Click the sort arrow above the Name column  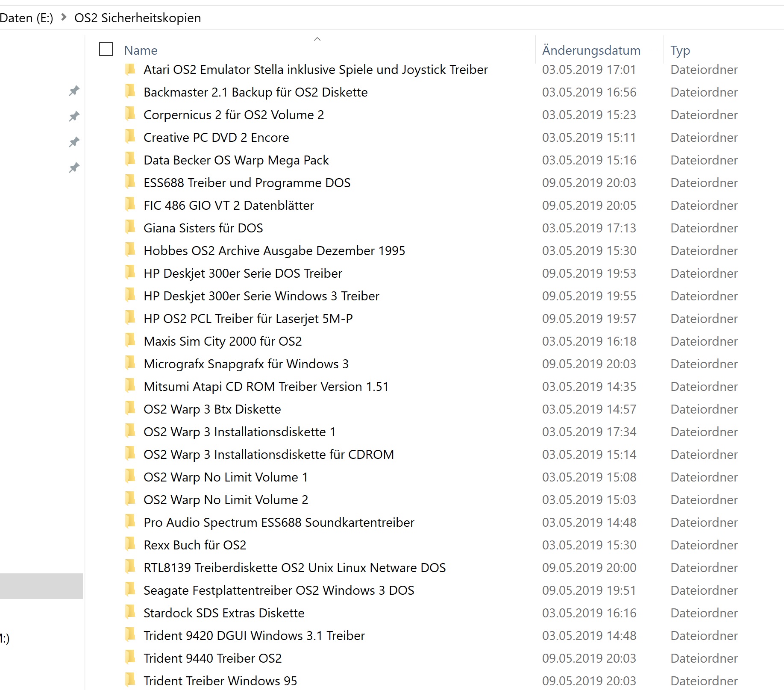317,39
